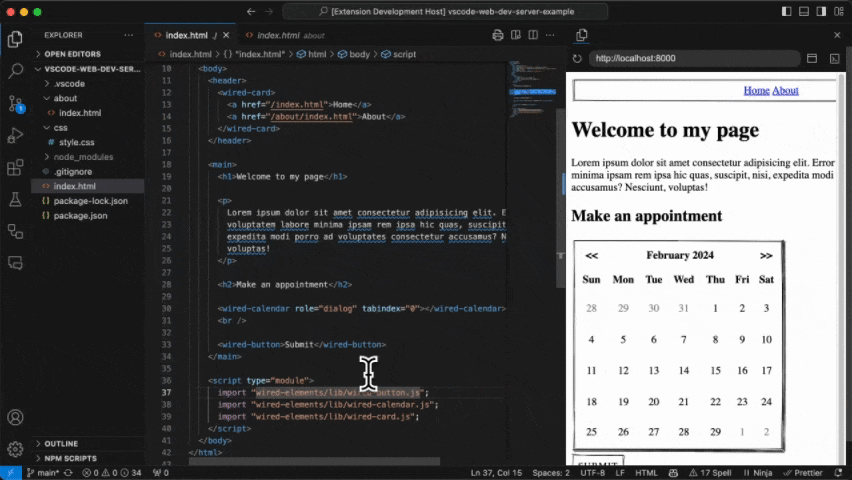The image size is (852, 480).
Task: Switch to the index.html ./ editor tab
Action: (x=186, y=35)
